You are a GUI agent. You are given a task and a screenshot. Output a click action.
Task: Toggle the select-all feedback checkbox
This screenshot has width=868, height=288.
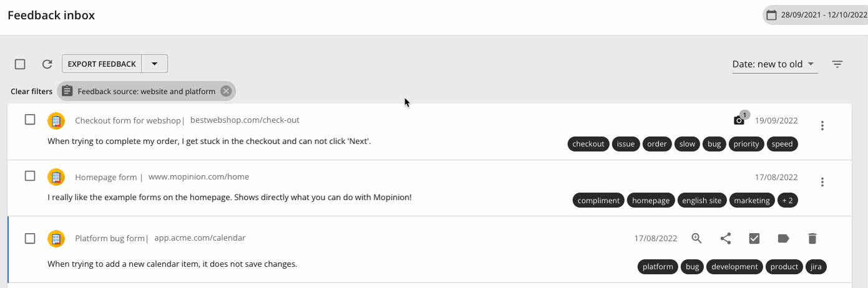point(20,64)
